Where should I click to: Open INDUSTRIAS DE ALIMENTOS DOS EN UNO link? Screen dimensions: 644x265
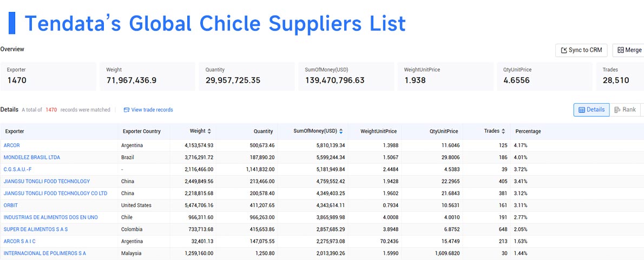(x=51, y=217)
